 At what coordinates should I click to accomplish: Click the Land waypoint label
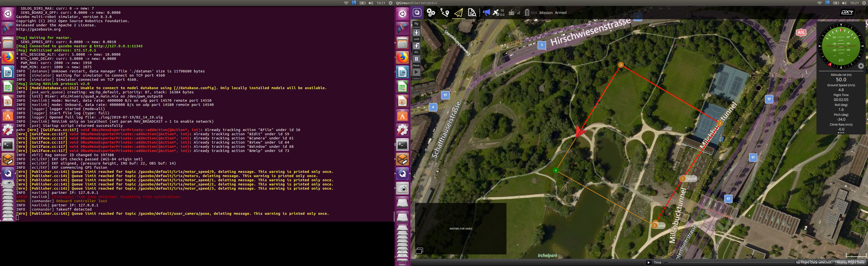(x=661, y=226)
